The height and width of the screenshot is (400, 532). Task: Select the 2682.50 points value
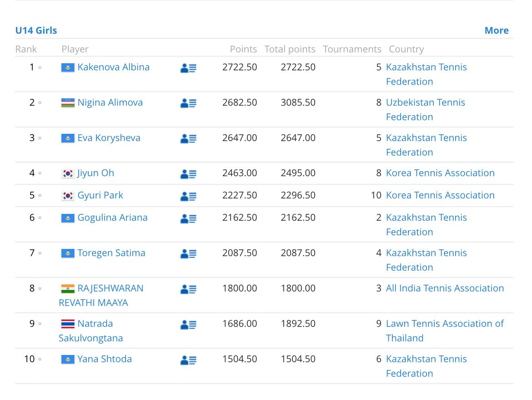(x=240, y=102)
